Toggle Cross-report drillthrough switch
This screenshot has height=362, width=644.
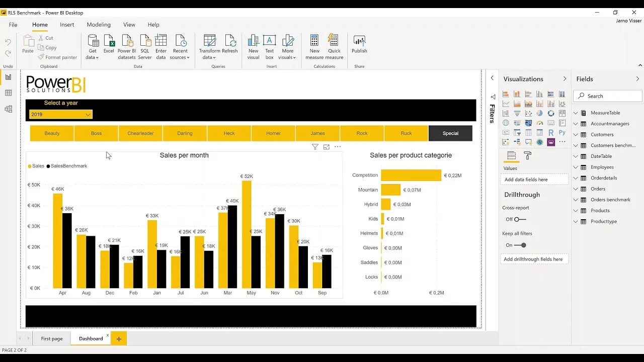(520, 219)
